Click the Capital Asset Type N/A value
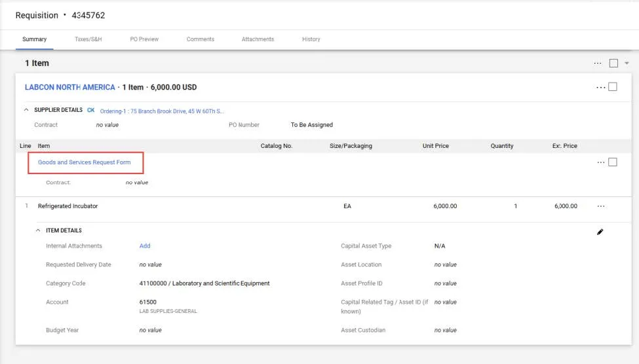The width and height of the screenshot is (639, 364). (439, 246)
